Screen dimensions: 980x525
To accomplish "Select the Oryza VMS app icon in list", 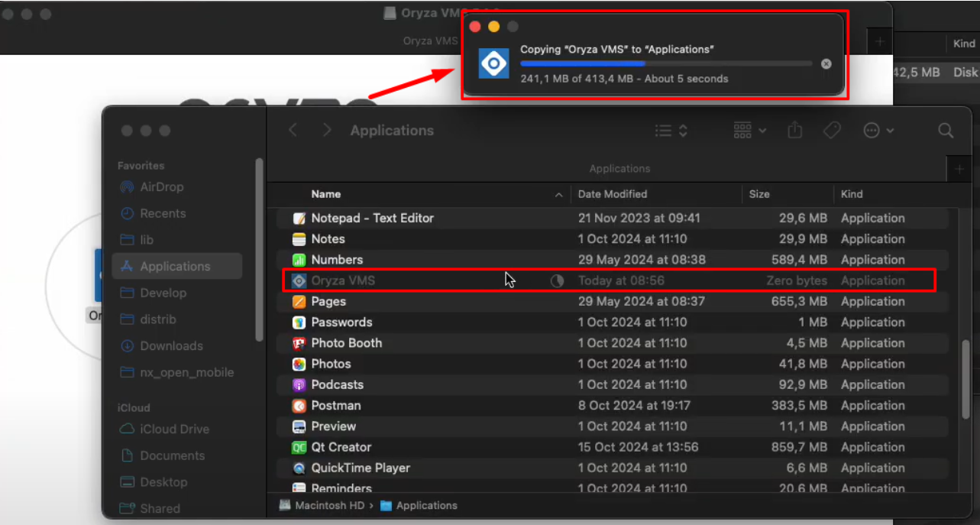I will click(299, 280).
